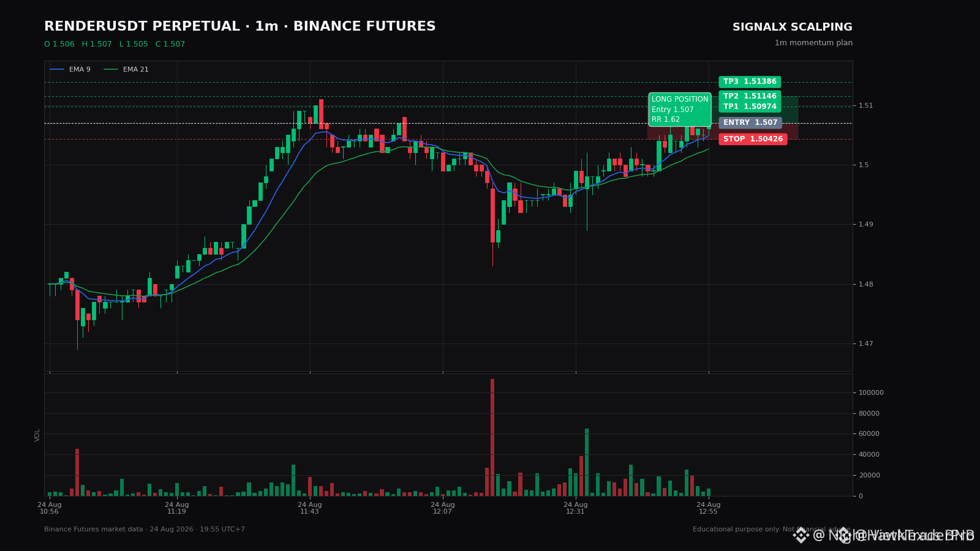Click the EMA 9 legend label
The width and height of the screenshot is (980, 551).
pos(80,70)
